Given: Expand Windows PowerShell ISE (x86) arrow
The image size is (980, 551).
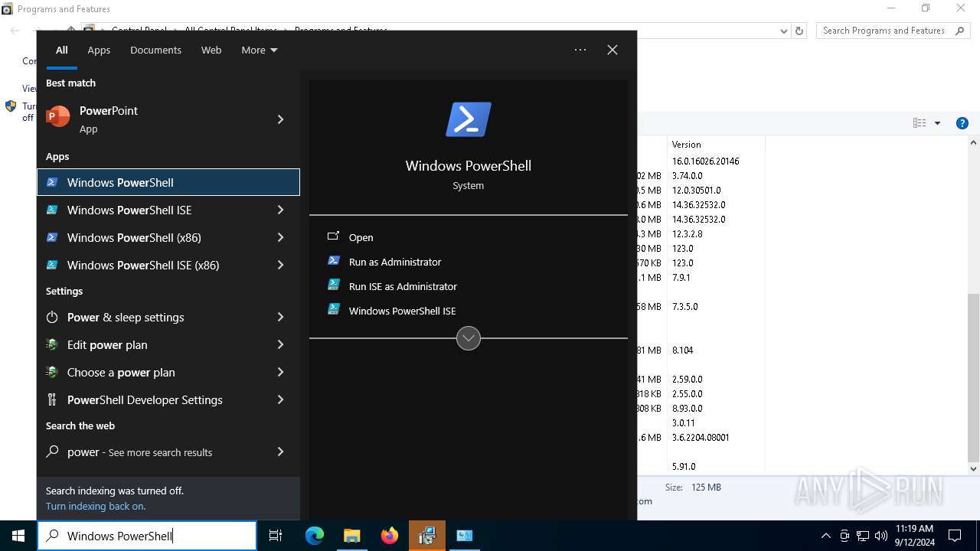Looking at the screenshot, I should [x=280, y=265].
